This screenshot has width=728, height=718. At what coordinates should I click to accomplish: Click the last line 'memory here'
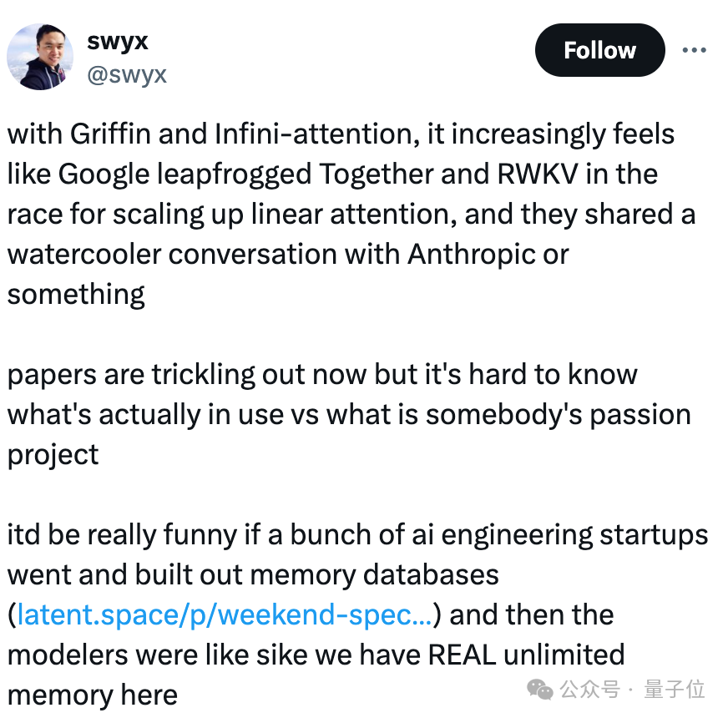pyautogui.click(x=92, y=695)
